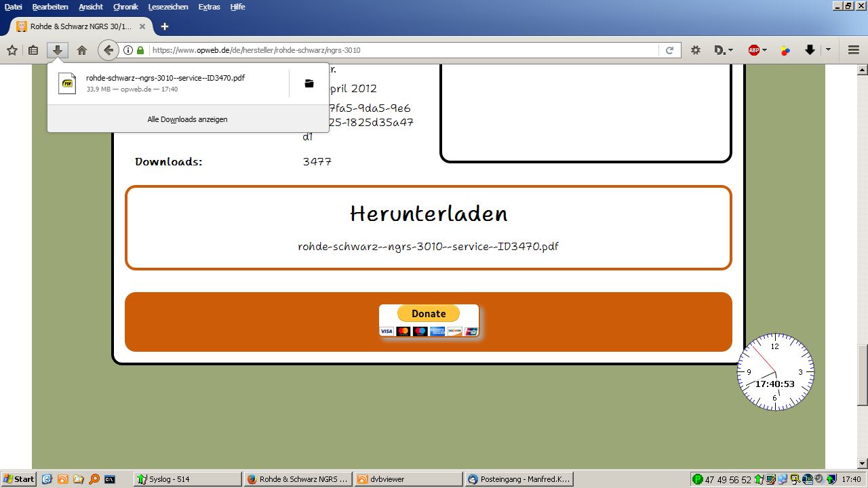Viewport: 868px width, 488px height.
Task: Launch the orange RSS quick launch icon
Action: click(x=62, y=479)
